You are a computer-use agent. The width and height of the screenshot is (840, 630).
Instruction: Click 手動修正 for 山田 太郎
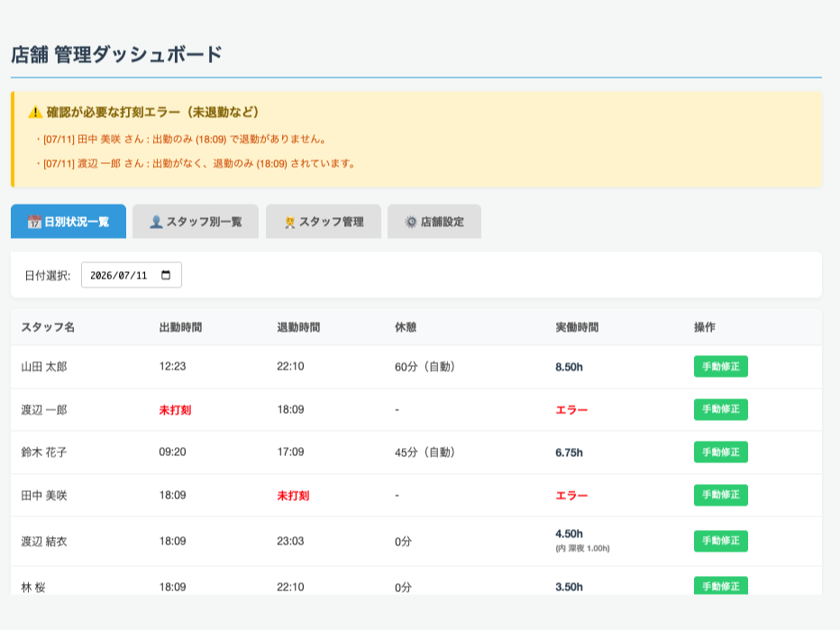pos(720,367)
